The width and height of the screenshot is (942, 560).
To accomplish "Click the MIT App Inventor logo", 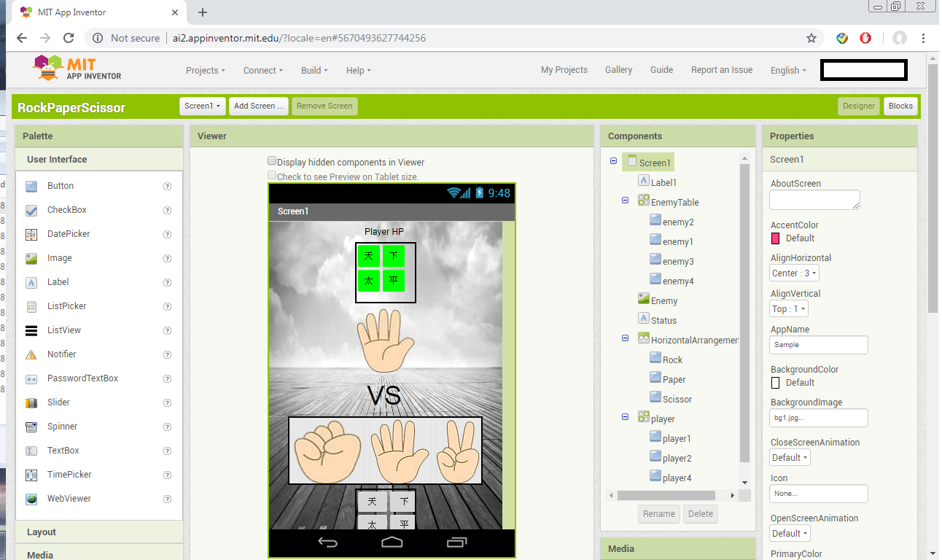I will pos(77,68).
